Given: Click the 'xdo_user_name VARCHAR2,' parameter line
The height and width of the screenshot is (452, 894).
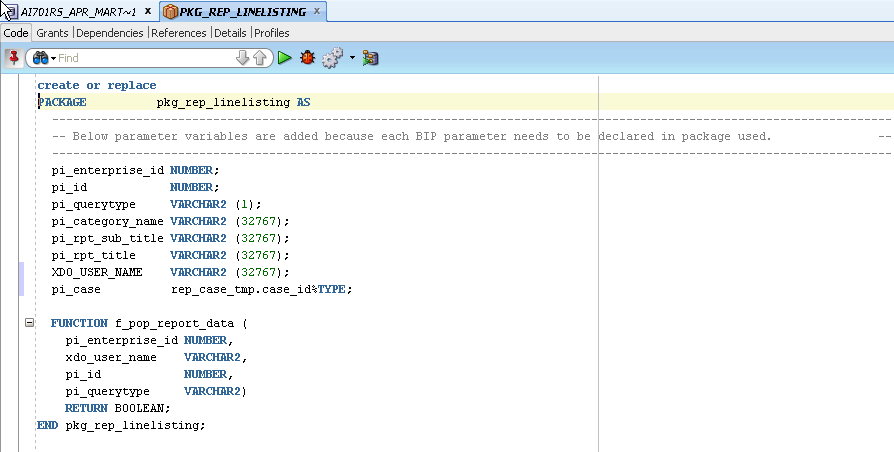Looking at the screenshot, I should pyautogui.click(x=156, y=357).
